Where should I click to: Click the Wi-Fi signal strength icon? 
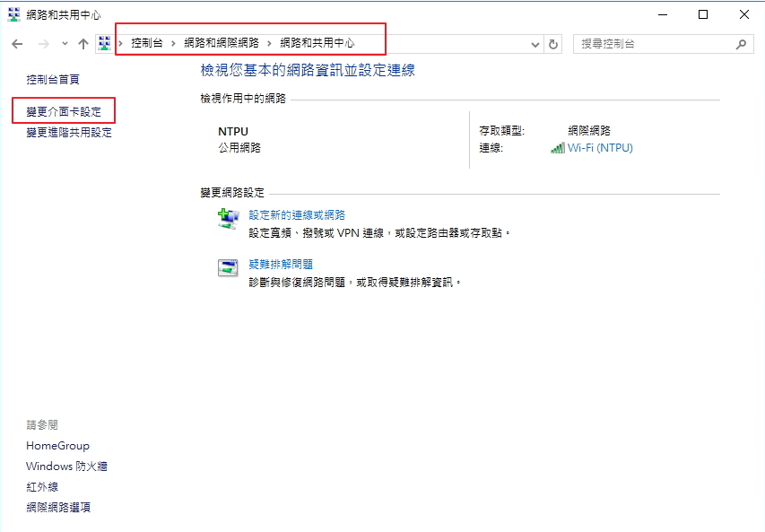click(x=558, y=147)
